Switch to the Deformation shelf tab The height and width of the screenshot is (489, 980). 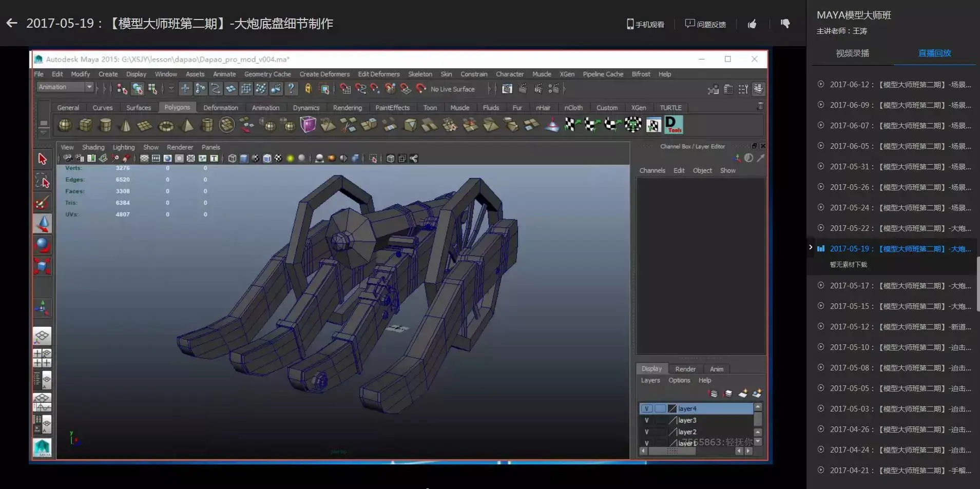[x=220, y=108]
